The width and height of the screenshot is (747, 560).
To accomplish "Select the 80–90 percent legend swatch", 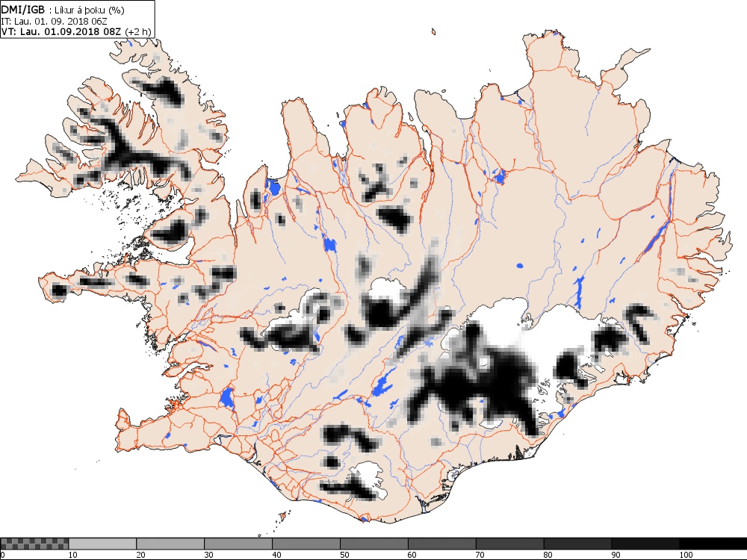I will [x=577, y=544].
